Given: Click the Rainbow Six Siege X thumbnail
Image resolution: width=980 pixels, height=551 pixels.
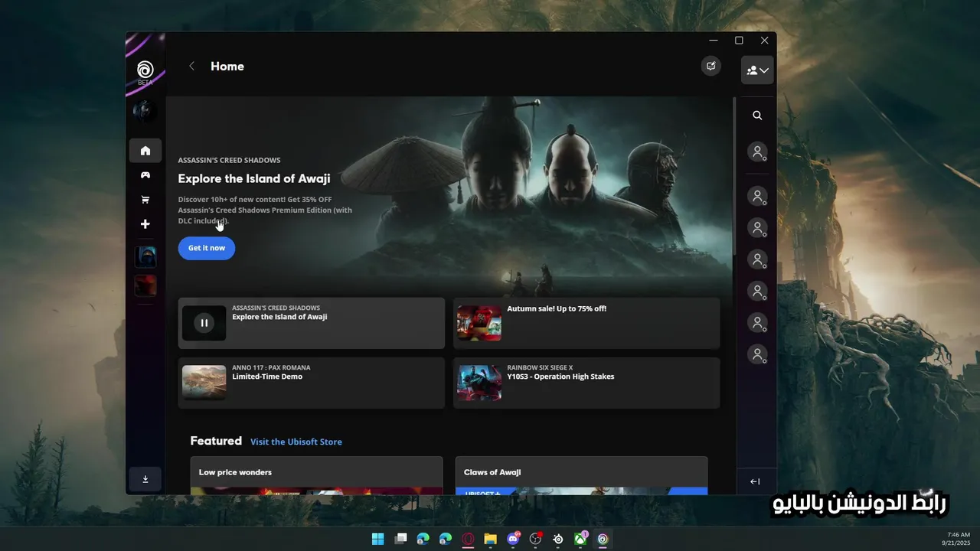Looking at the screenshot, I should coord(479,383).
